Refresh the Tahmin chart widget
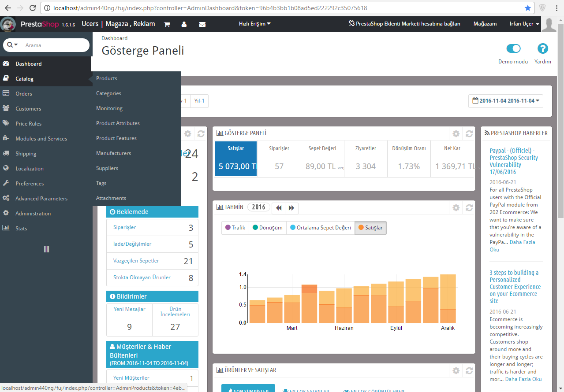This screenshot has width=564, height=392. pyautogui.click(x=469, y=207)
